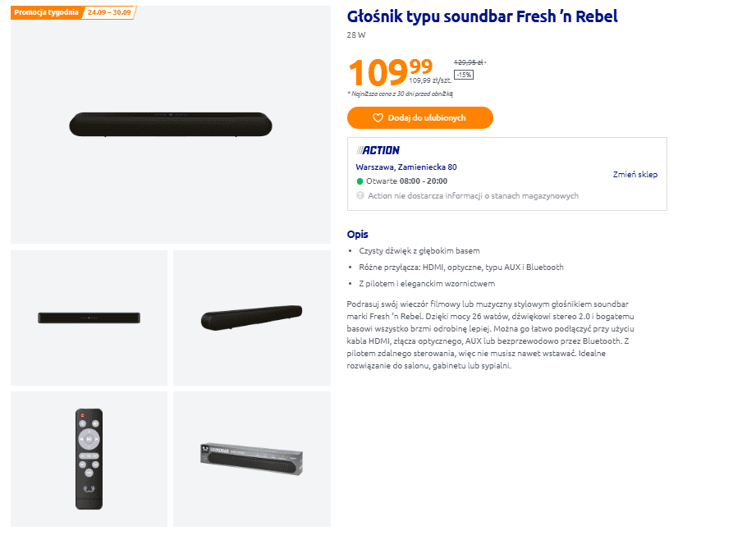This screenshot has width=756, height=535.
Task: View the angled soundbar thumbnail
Action: click(x=252, y=318)
